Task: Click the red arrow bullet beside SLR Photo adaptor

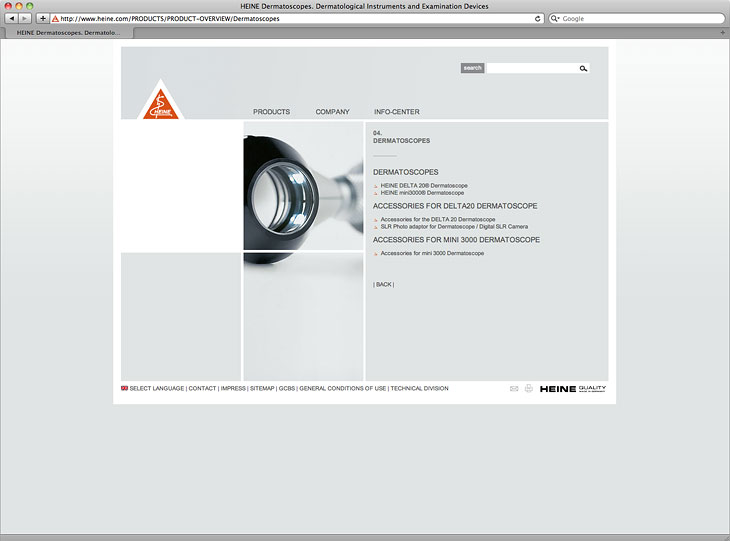Action: (x=376, y=228)
